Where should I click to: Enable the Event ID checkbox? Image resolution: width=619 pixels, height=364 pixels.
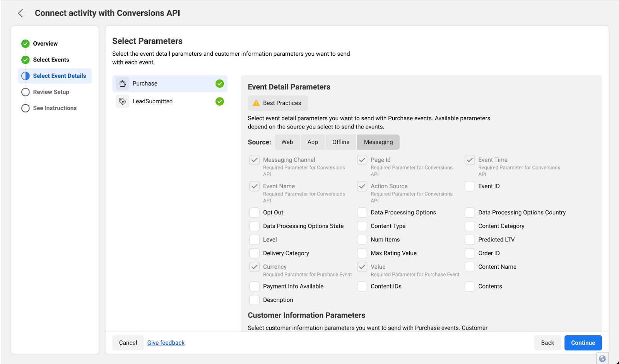(470, 186)
